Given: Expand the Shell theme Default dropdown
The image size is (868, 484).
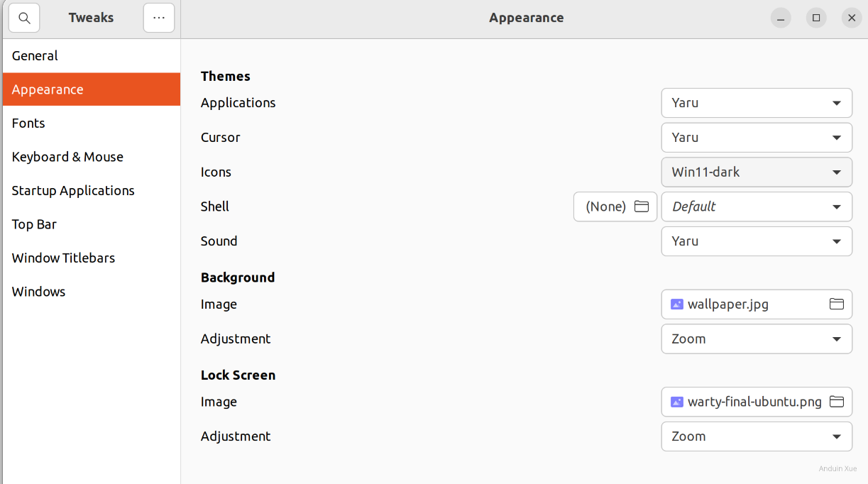Looking at the screenshot, I should tap(757, 207).
